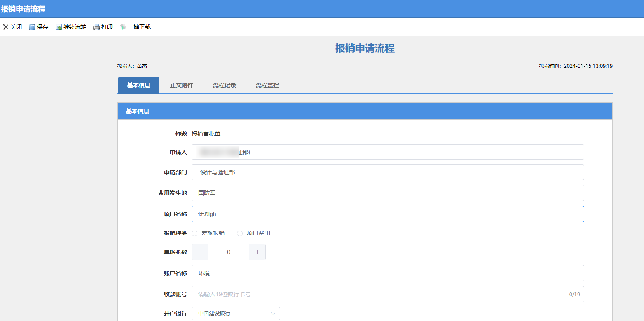Switch to the 流程记录 tab
This screenshot has height=321, width=644.
pyautogui.click(x=225, y=86)
